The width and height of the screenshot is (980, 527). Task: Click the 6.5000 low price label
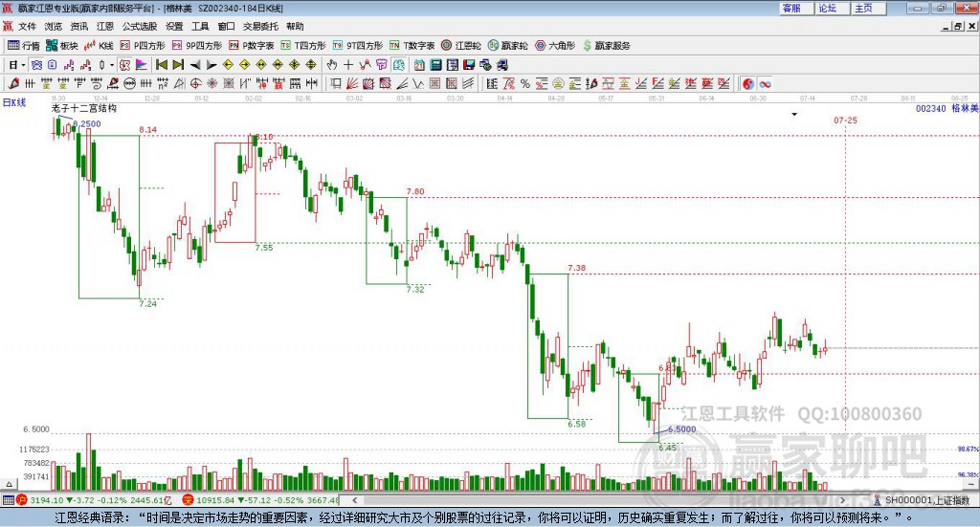click(x=681, y=429)
